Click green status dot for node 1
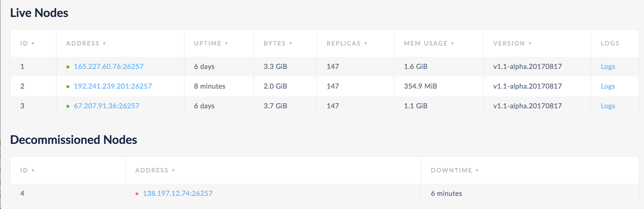Screen dimensions: 644x209 (68, 67)
